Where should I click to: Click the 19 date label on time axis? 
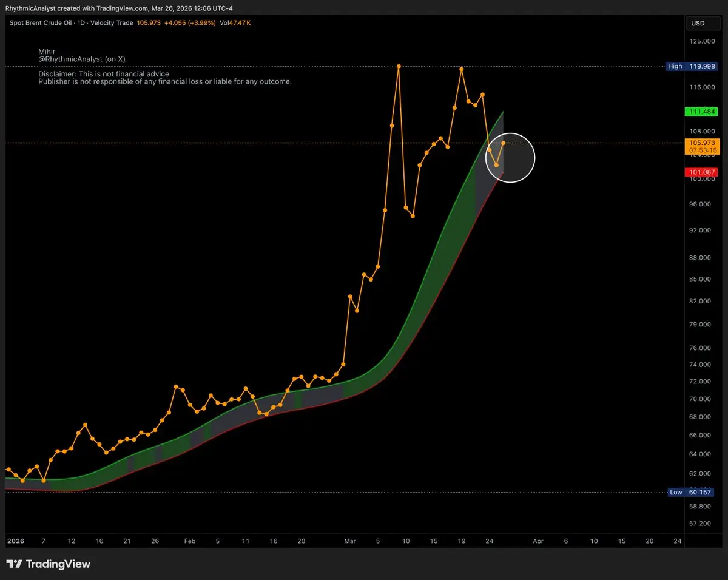coord(462,541)
